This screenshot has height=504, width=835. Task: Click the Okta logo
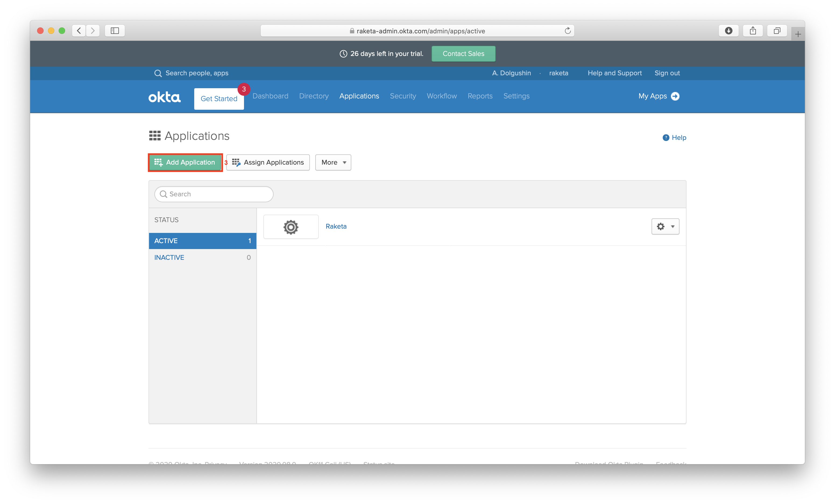pos(164,97)
